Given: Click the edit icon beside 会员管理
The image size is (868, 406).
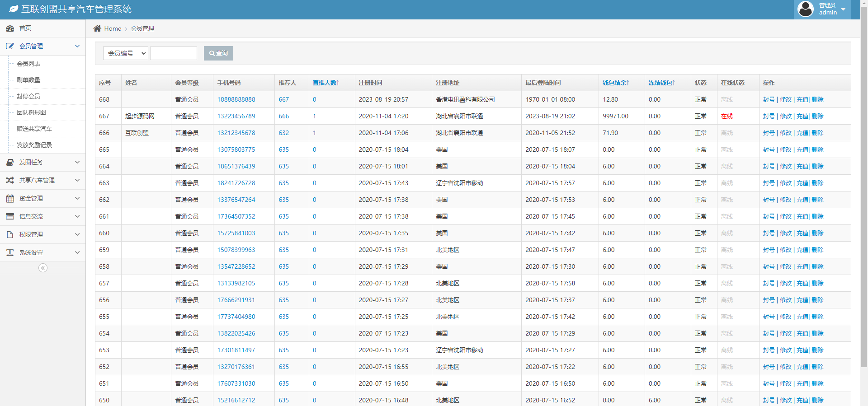Looking at the screenshot, I should (x=10, y=46).
